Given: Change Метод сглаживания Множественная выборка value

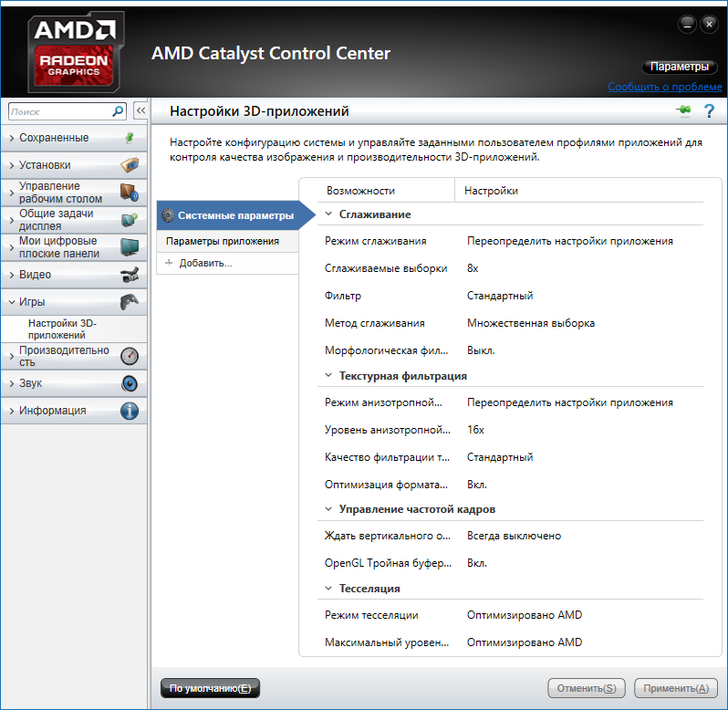Looking at the screenshot, I should point(531,323).
